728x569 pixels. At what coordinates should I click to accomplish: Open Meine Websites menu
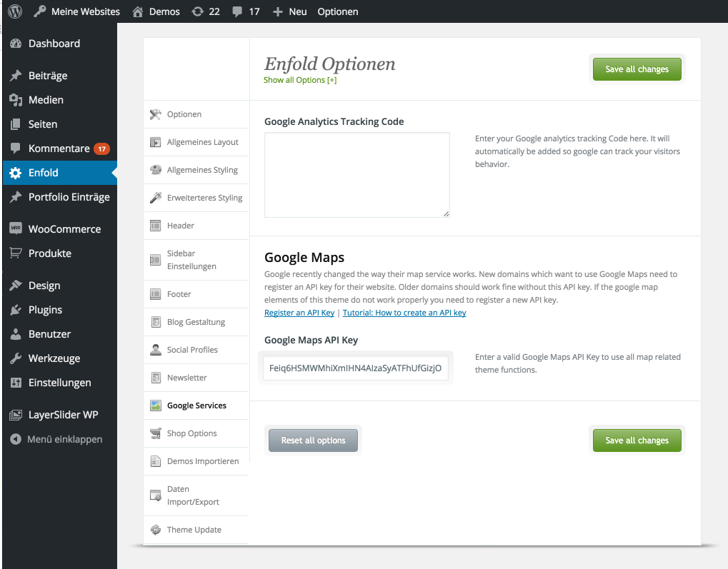point(77,11)
